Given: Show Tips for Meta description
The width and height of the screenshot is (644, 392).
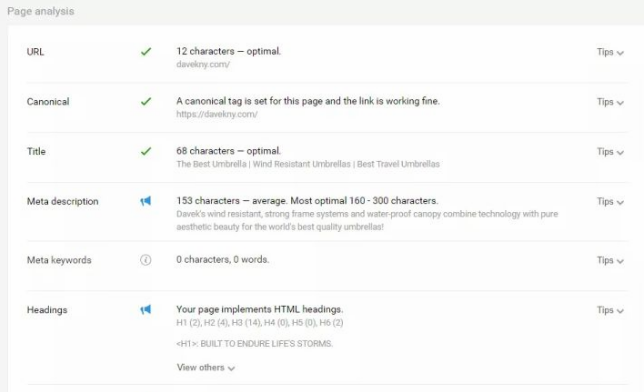Looking at the screenshot, I should click(x=610, y=201).
